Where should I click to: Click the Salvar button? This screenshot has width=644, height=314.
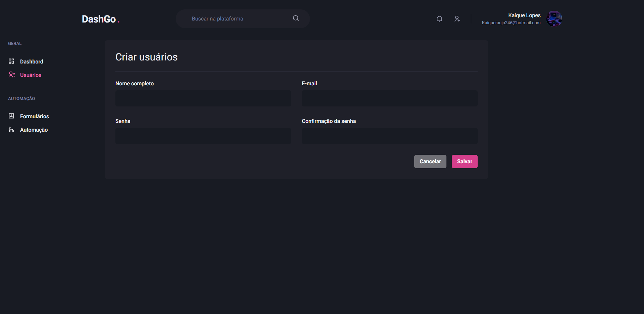tap(464, 161)
